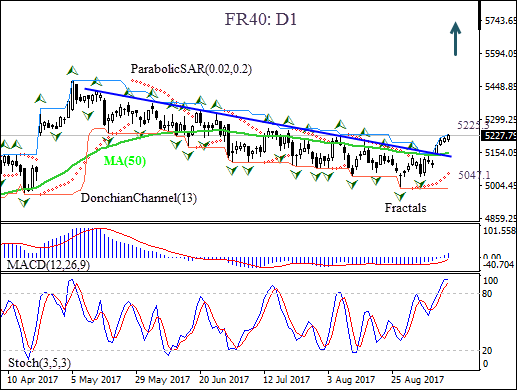
Task: Click the 3 Aug 2017 date label
Action: click(351, 379)
